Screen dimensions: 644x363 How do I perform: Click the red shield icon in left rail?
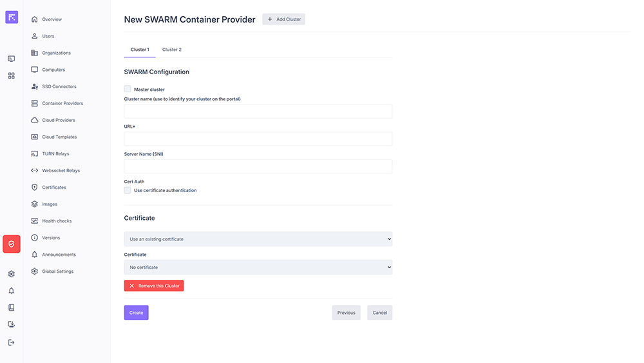12,244
